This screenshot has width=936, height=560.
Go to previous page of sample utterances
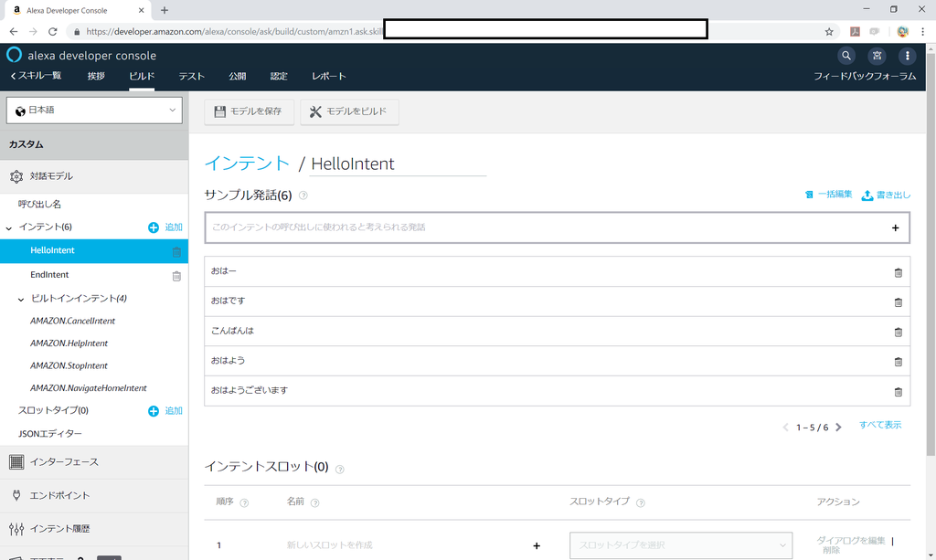(x=785, y=427)
